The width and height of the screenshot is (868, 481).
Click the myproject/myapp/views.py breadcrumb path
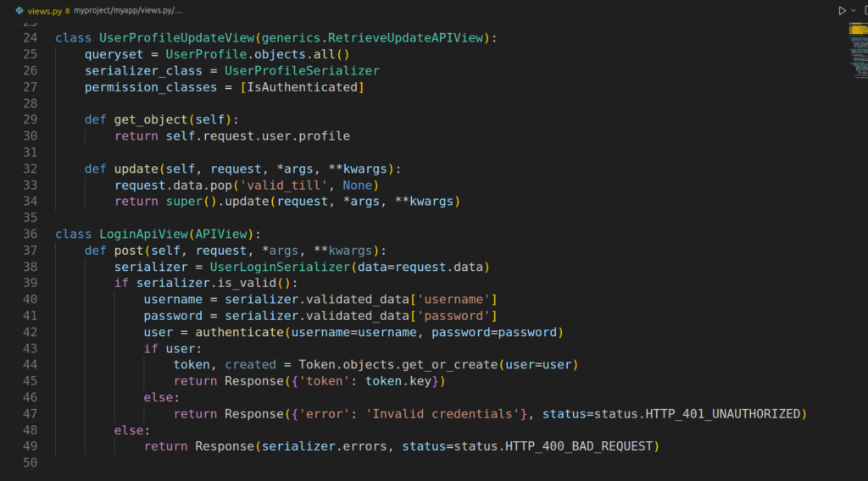[x=127, y=10]
